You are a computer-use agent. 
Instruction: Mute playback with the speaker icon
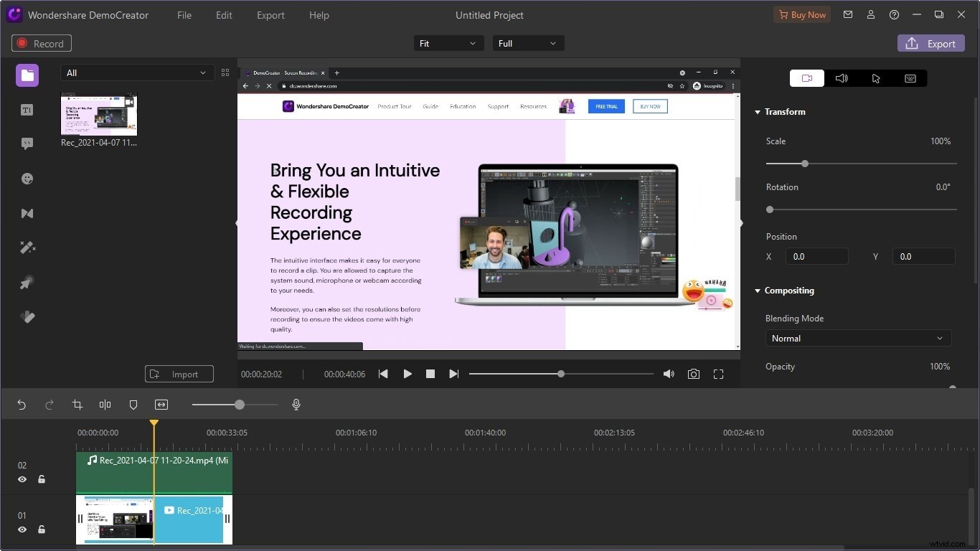[x=668, y=374]
